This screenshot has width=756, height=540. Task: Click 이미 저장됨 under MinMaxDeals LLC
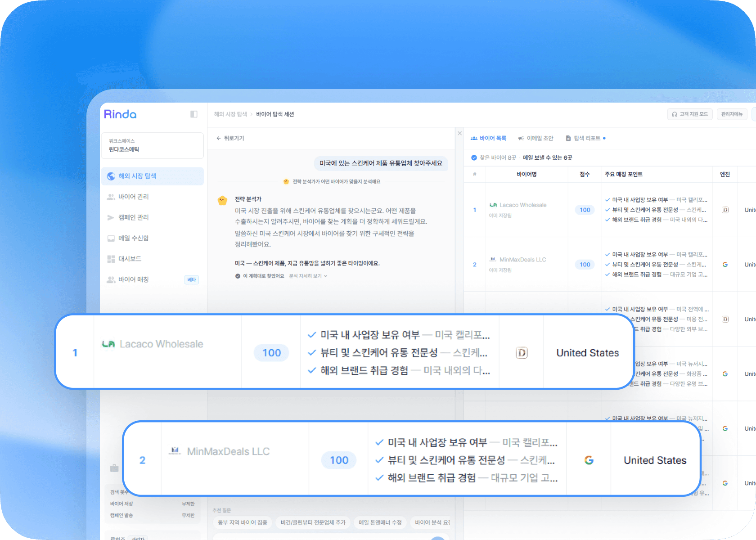[500, 270]
